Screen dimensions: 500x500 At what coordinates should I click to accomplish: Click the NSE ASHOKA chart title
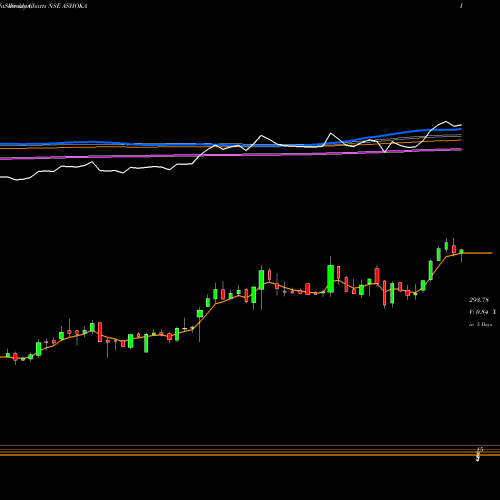click(44, 6)
